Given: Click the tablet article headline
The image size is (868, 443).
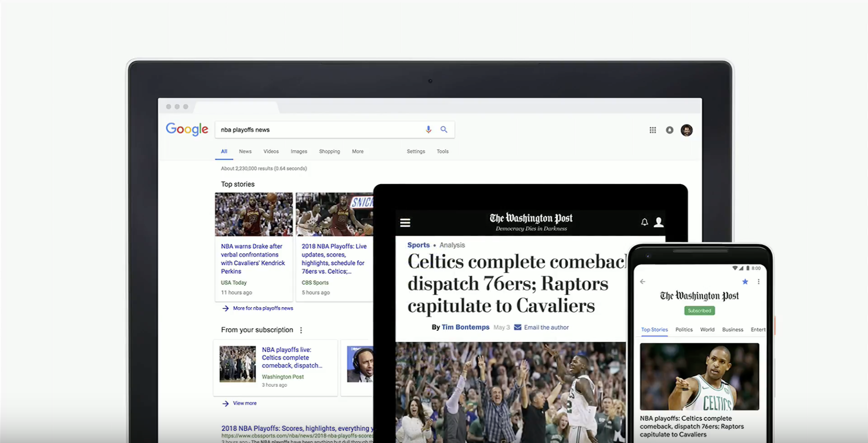Looking at the screenshot, I should point(517,284).
